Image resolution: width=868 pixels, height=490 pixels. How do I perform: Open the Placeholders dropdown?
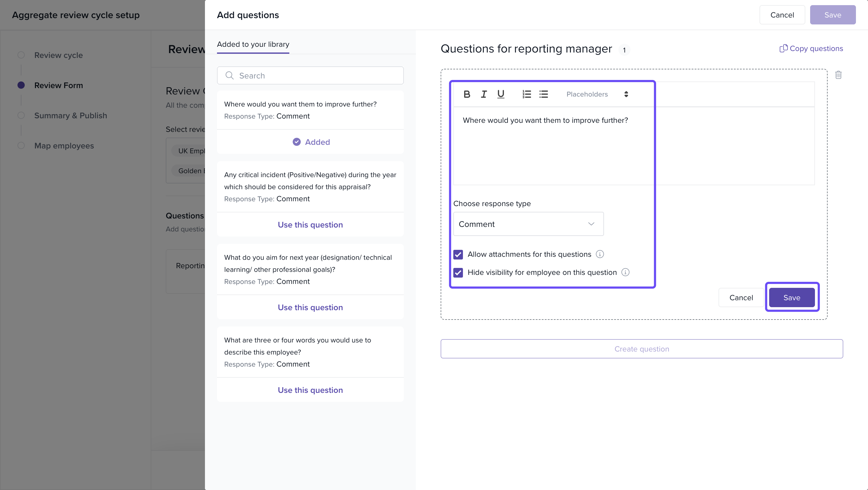click(x=597, y=94)
